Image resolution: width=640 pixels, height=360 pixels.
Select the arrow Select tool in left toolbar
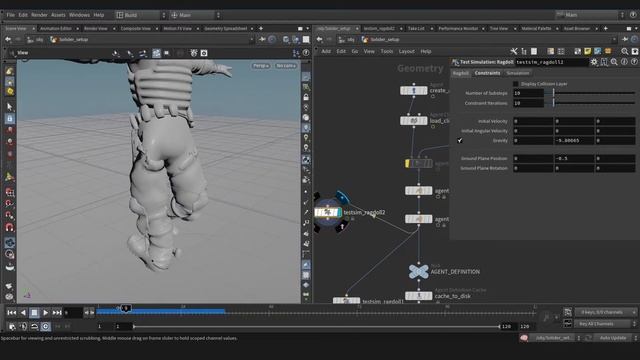[x=9, y=107]
